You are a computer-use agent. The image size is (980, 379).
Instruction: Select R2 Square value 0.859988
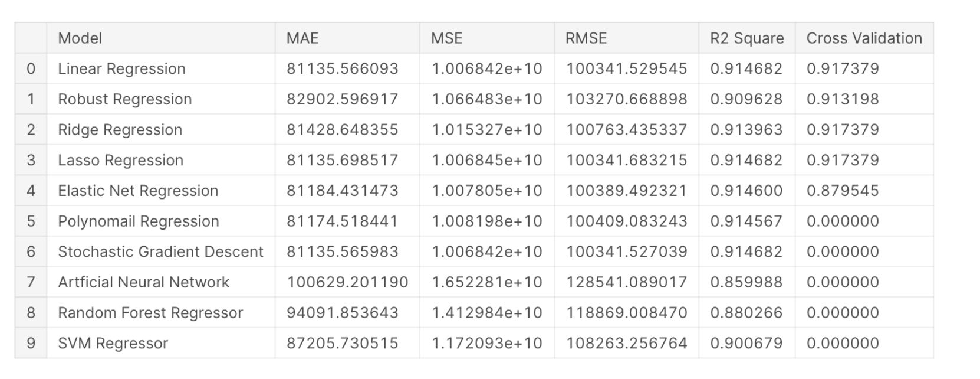coord(746,283)
